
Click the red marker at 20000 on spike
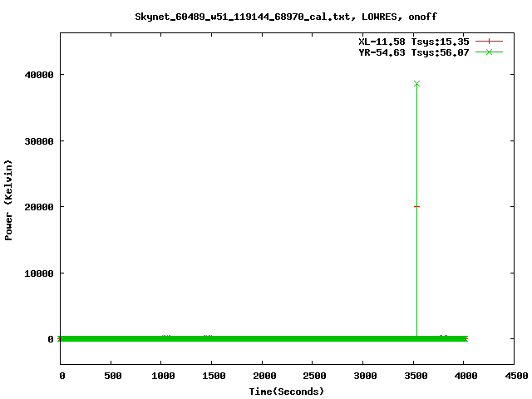coord(416,206)
